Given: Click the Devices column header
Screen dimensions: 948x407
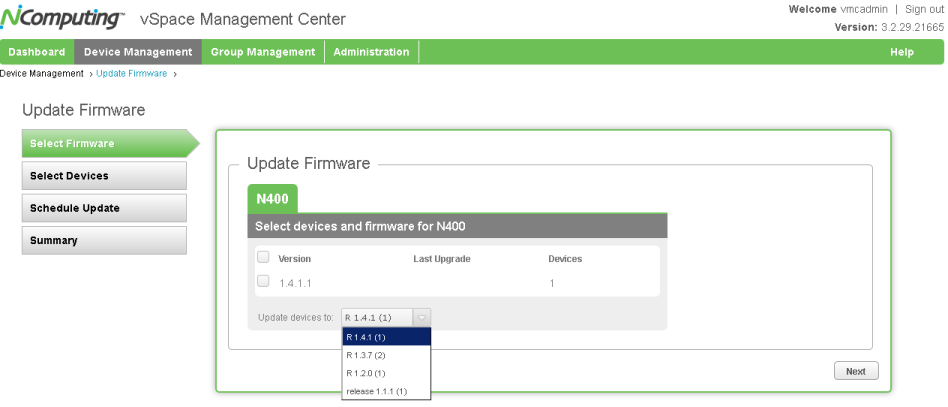Looking at the screenshot, I should (x=565, y=259).
